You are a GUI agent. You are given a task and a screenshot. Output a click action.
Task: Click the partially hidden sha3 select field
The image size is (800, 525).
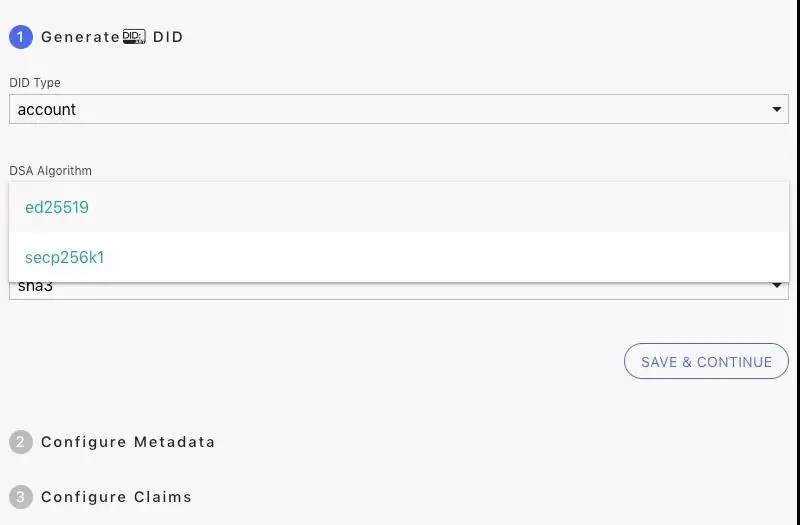tap(398, 290)
